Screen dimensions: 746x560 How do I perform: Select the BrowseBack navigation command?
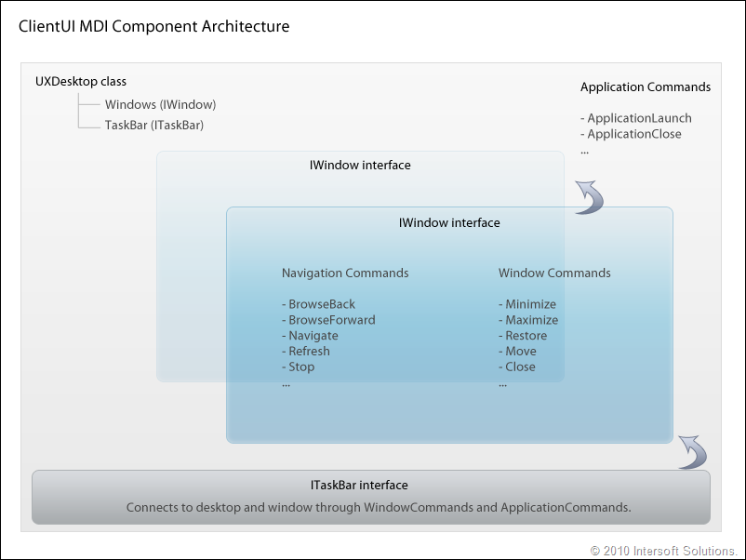tap(318, 304)
